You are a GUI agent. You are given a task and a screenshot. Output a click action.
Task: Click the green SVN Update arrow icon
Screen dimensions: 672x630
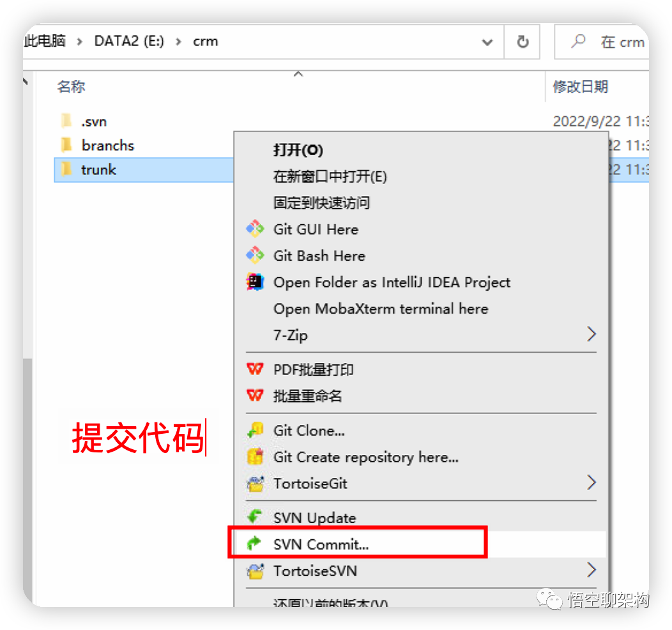point(255,517)
